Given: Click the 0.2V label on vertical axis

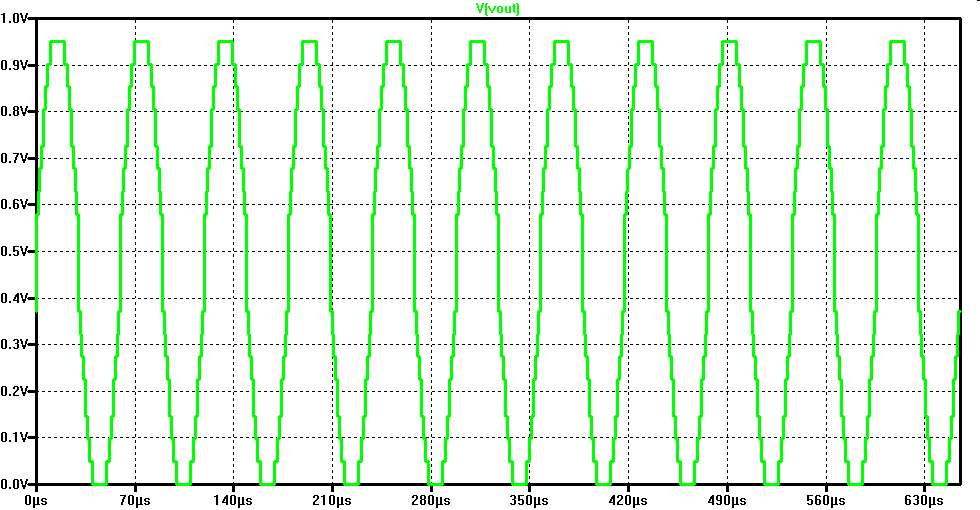Looking at the screenshot, I should (x=16, y=391).
